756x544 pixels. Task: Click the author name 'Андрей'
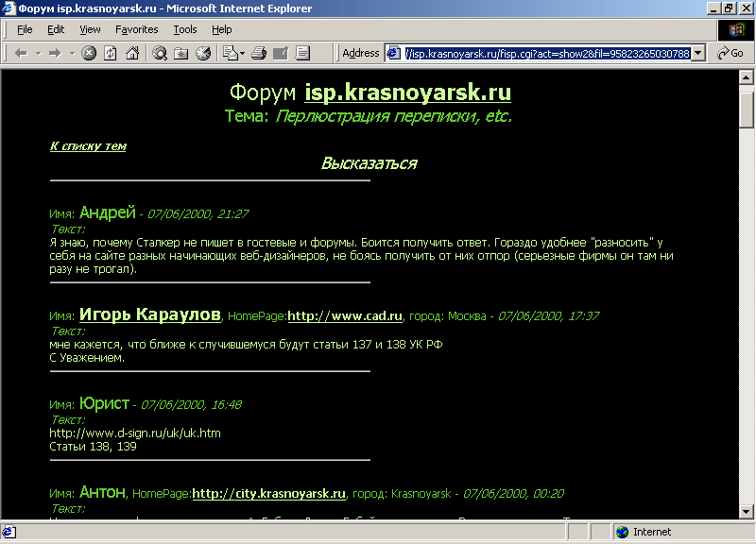108,212
